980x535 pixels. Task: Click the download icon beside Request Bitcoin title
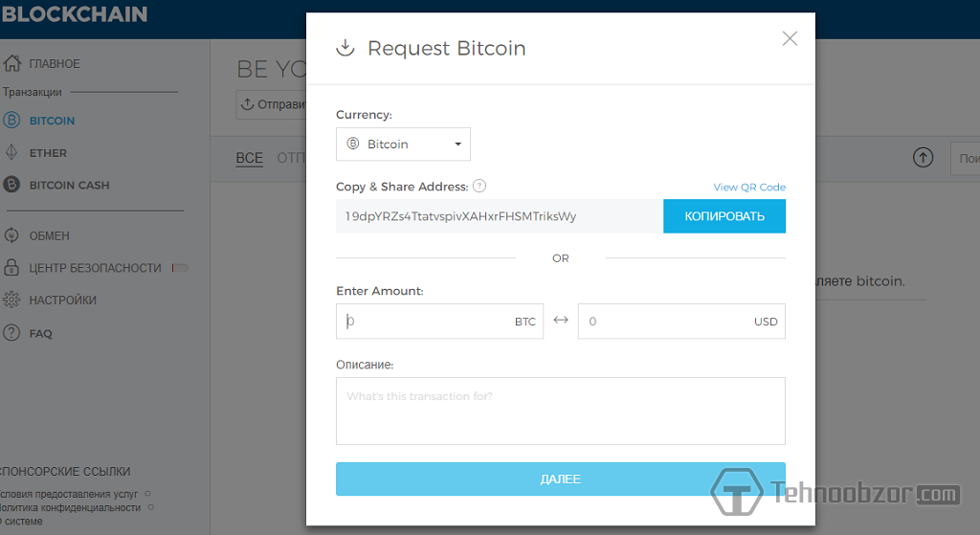tap(345, 48)
